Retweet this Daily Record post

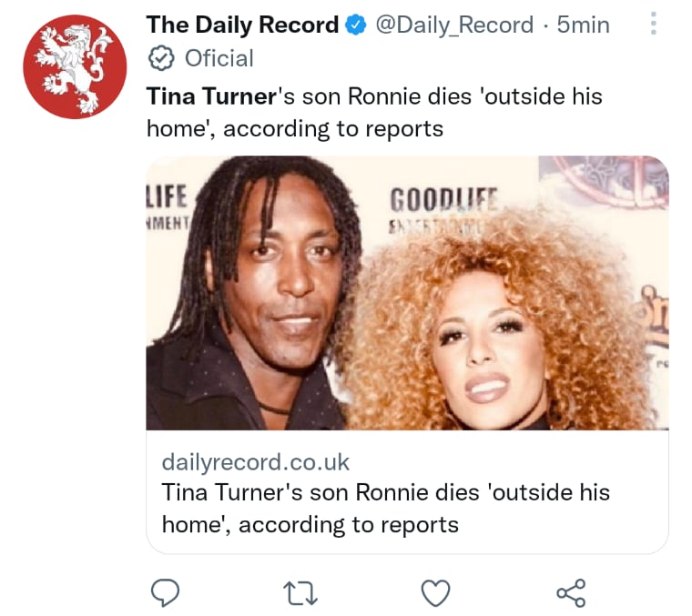[300, 593]
